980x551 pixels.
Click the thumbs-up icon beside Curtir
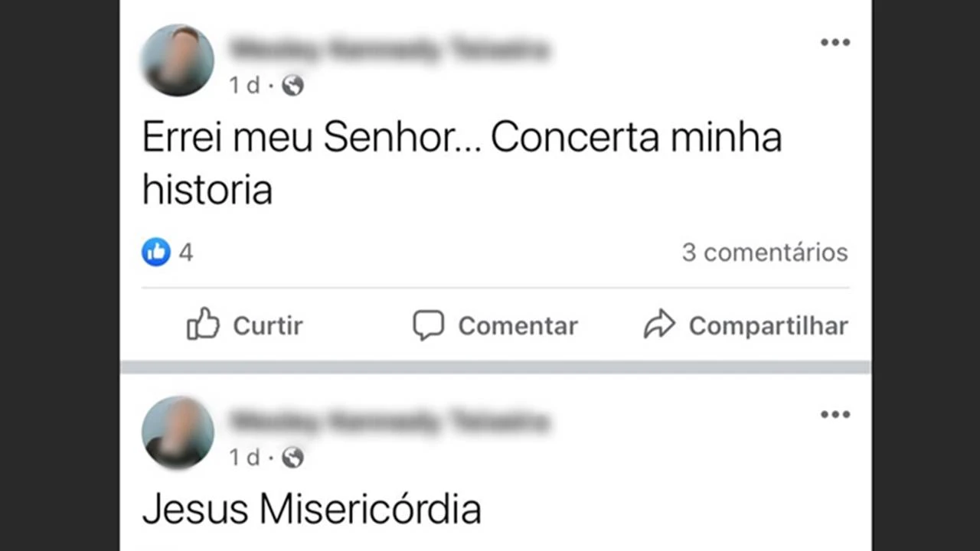203,325
